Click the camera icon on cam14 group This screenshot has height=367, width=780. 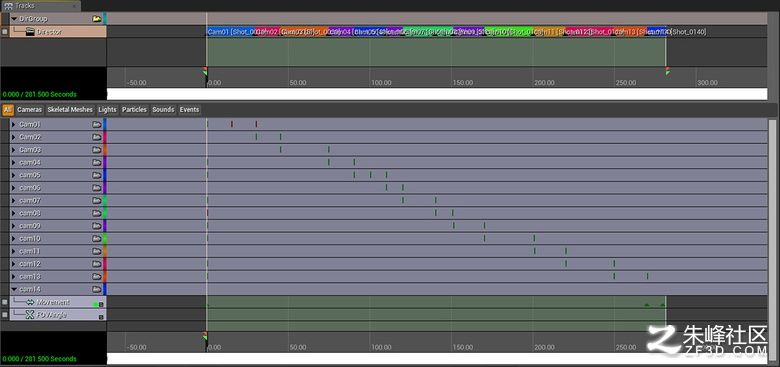click(x=97, y=289)
